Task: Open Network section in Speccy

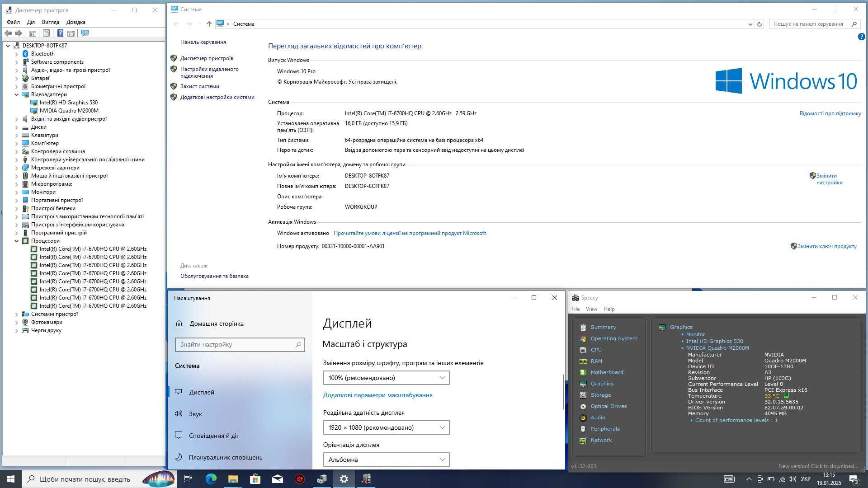Action: pos(601,440)
